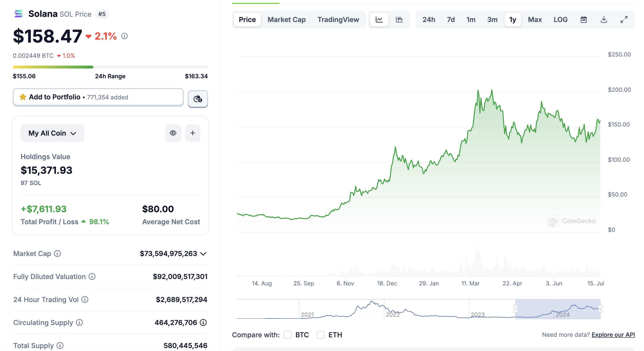Image resolution: width=644 pixels, height=351 pixels.
Task: Grab the right navigator range handle
Action: click(600, 309)
